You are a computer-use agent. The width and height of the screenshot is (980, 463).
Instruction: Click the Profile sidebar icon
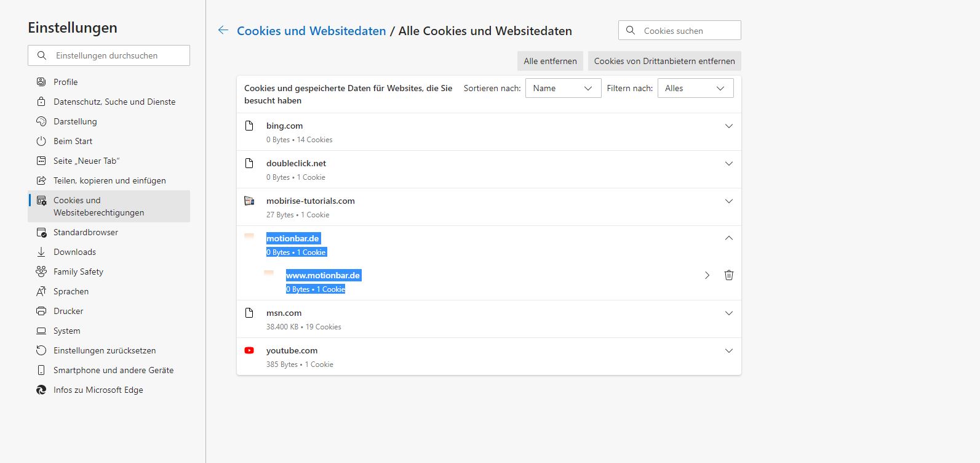tap(41, 82)
